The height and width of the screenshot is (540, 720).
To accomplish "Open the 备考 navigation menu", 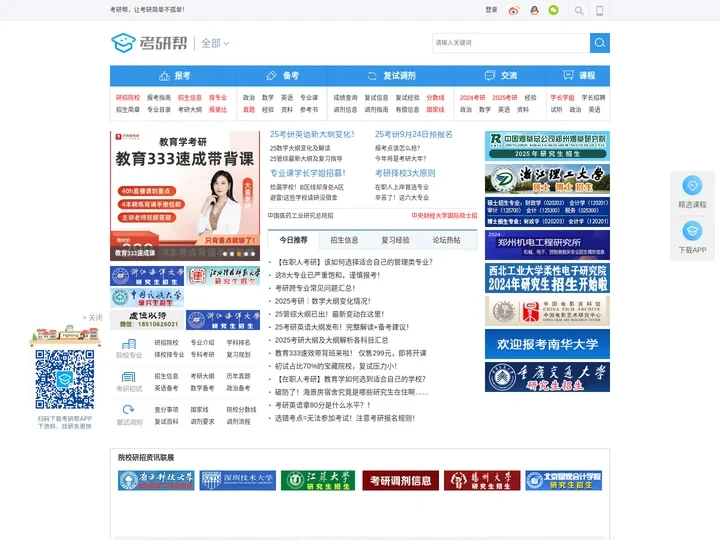I will pos(282,76).
